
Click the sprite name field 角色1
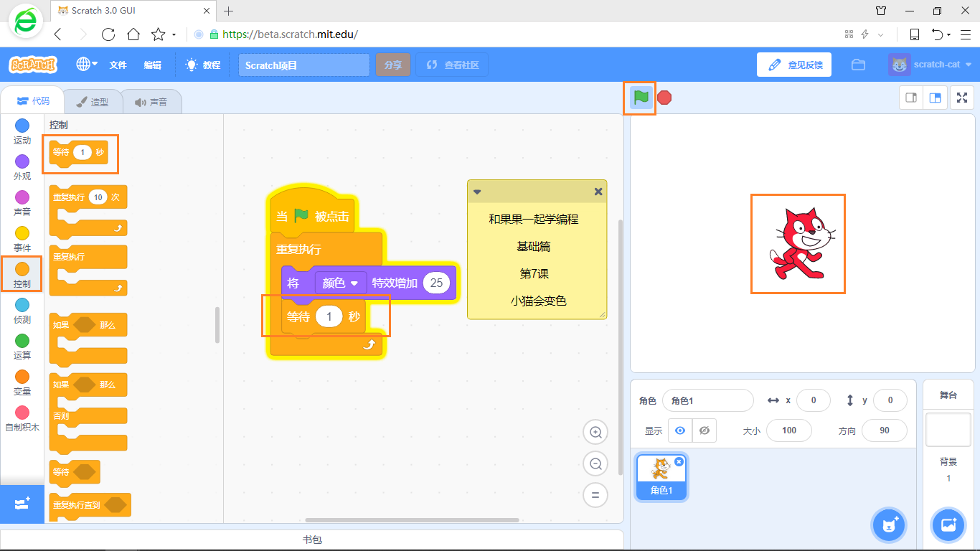708,400
